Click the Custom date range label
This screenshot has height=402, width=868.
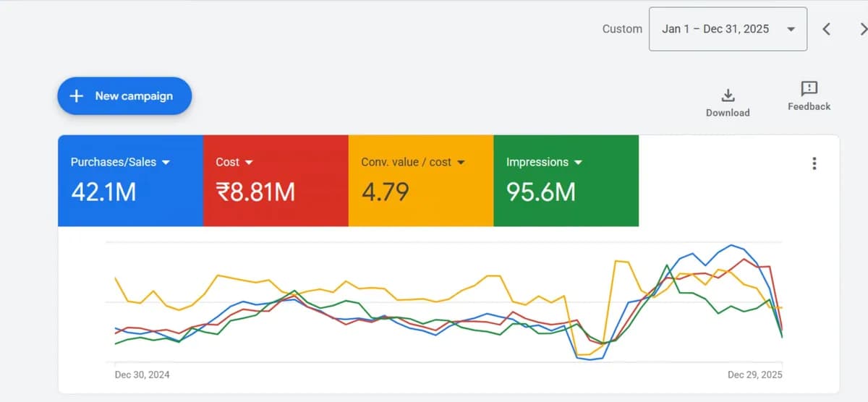[622, 29]
